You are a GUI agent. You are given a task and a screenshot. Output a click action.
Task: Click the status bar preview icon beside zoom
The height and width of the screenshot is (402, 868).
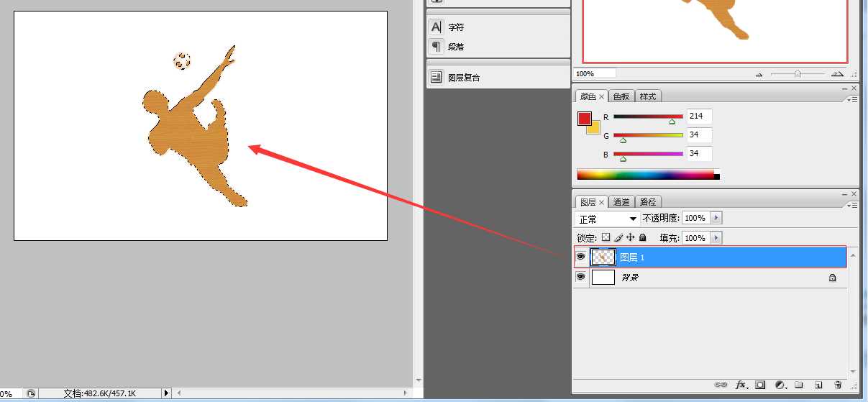point(31,393)
